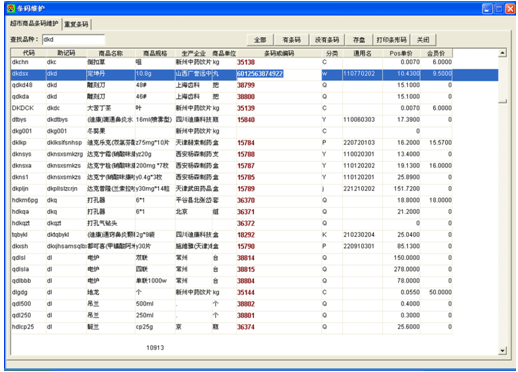Screen dimensions: 518x372
Task: Click the scrollbar down arrow
Action: click(x=503, y=350)
